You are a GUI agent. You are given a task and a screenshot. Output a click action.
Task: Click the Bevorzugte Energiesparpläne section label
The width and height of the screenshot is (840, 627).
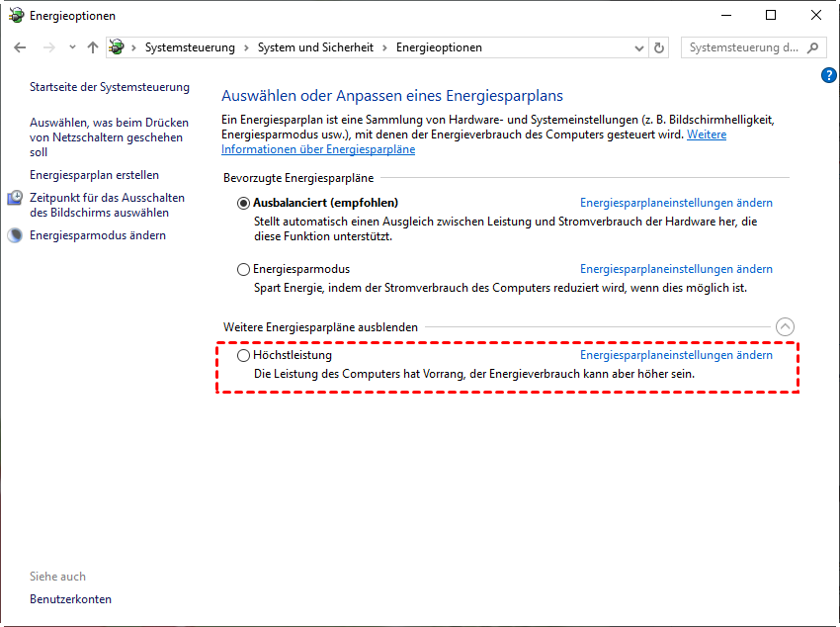[x=298, y=178]
